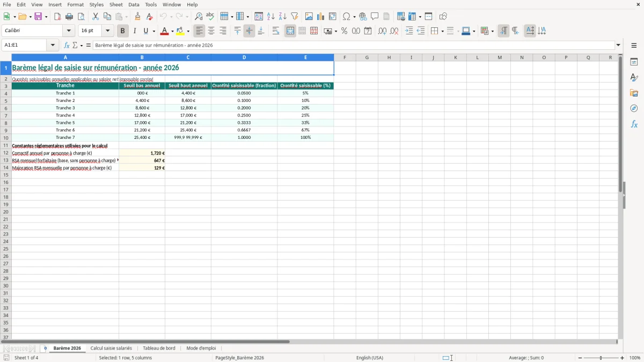The image size is (644, 362).
Task: Open the Calibri font name dropdown
Action: click(x=69, y=31)
